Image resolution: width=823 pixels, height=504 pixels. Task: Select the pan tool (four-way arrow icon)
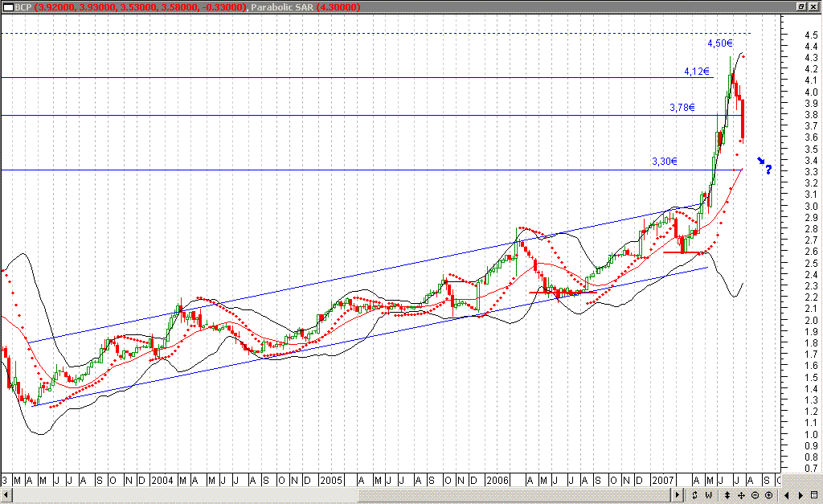click(x=742, y=496)
